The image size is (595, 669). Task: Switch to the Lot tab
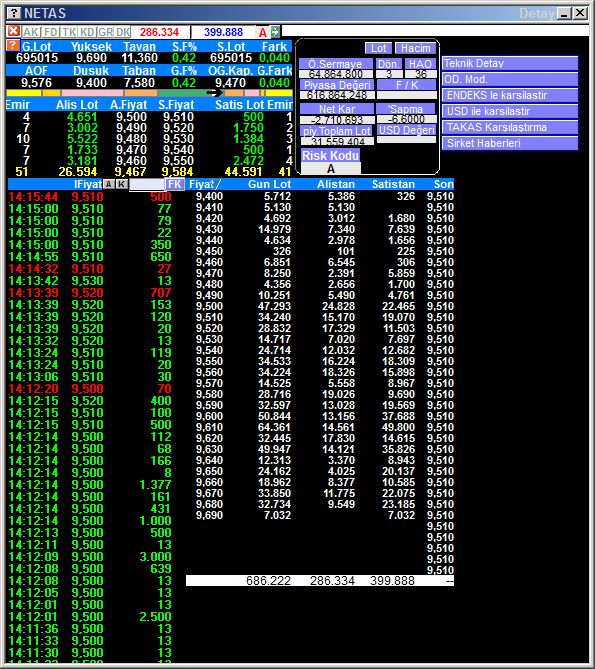[x=378, y=48]
